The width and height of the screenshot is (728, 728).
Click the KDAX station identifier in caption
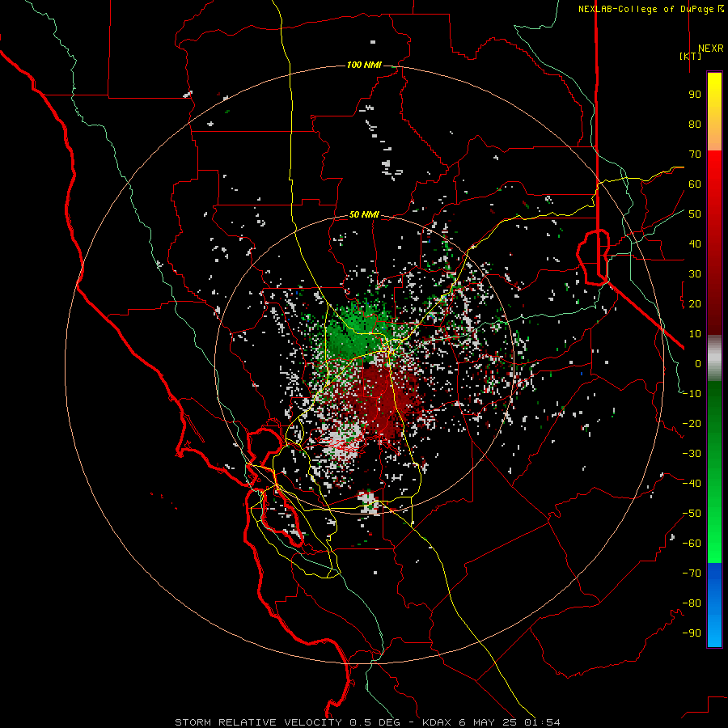point(437,722)
